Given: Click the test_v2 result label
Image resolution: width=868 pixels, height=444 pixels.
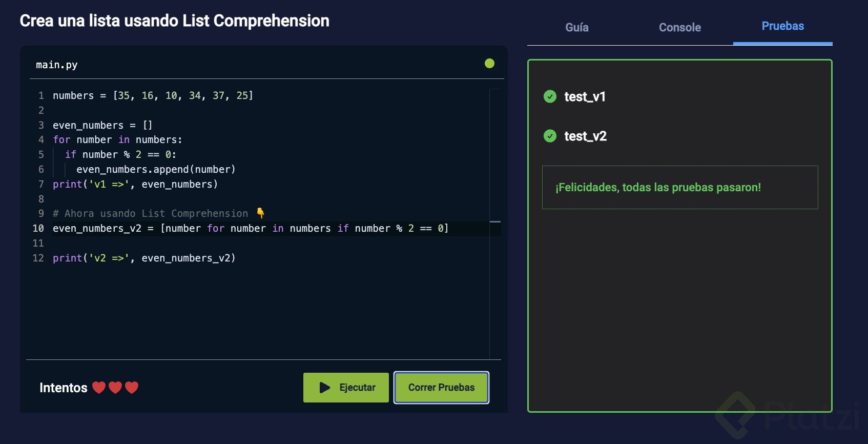Looking at the screenshot, I should tap(585, 136).
